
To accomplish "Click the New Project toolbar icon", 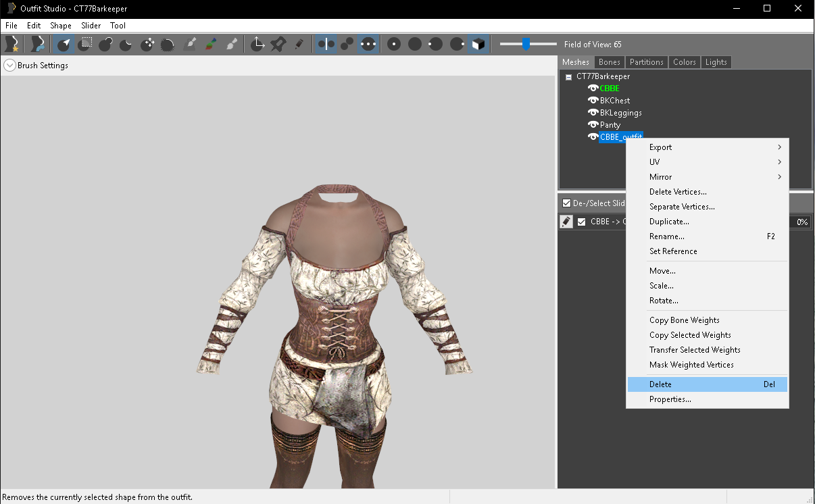I will coord(11,45).
